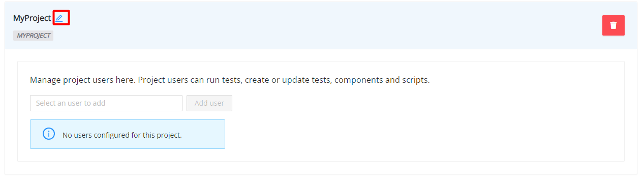
Task: Click the 'No users configured for this project.' message
Action: point(122,135)
